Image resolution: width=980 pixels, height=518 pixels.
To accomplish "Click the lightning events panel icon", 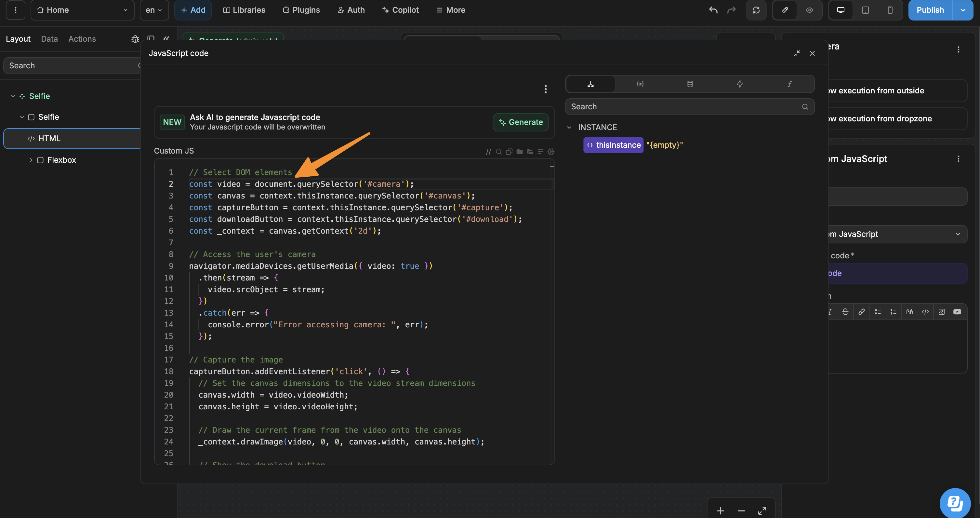I will 740,84.
